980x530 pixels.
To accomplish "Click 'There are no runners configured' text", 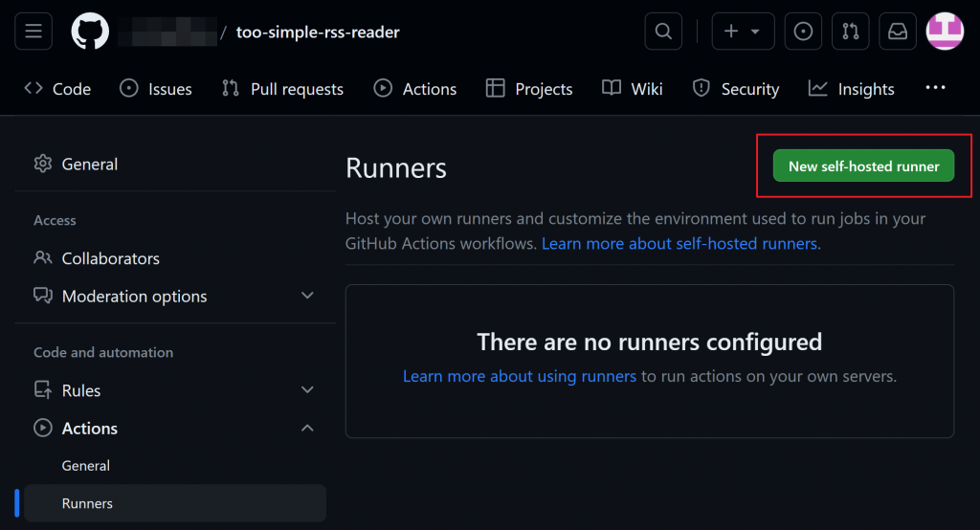I will [650, 342].
